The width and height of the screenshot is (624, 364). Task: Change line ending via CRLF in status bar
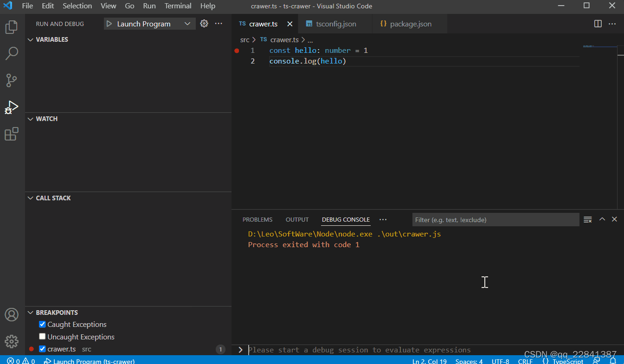click(525, 361)
